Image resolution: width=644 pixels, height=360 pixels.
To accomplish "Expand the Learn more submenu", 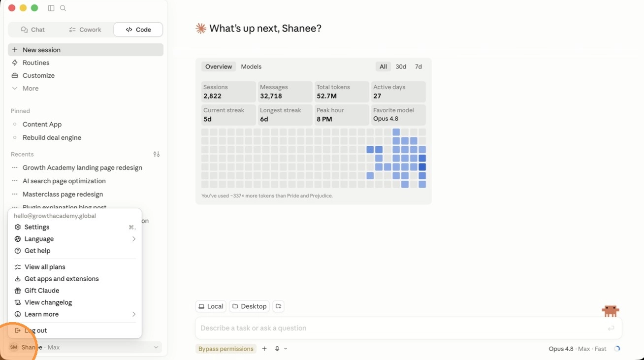I will pos(75,314).
